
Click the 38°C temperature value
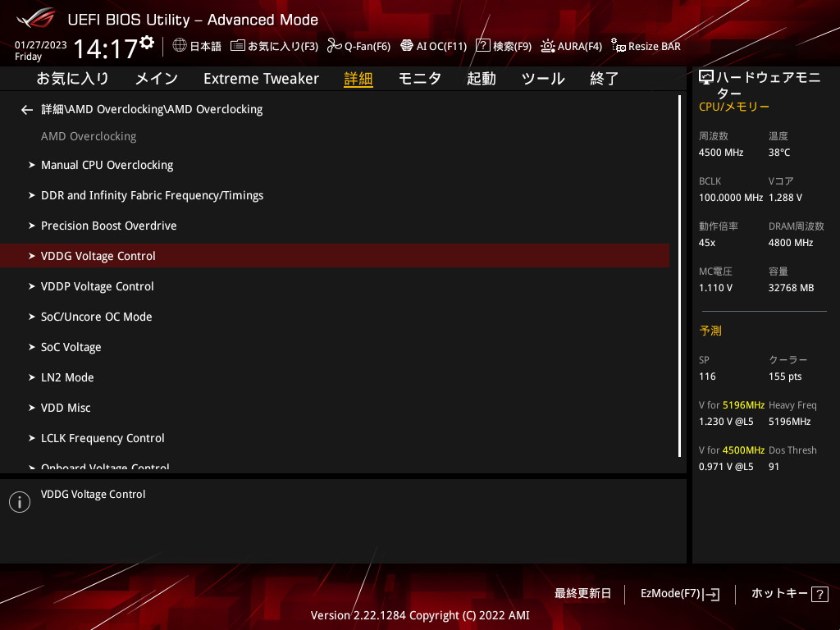point(779,153)
